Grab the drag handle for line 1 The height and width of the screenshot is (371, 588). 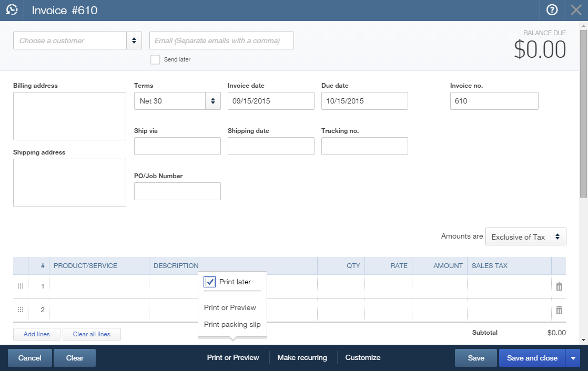(x=21, y=286)
